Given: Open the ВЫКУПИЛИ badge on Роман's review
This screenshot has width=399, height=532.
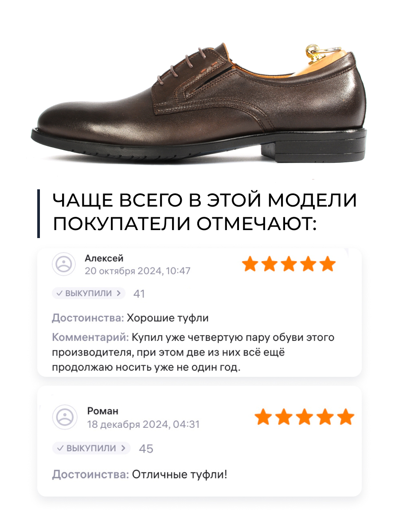Looking at the screenshot, I should tap(91, 448).
